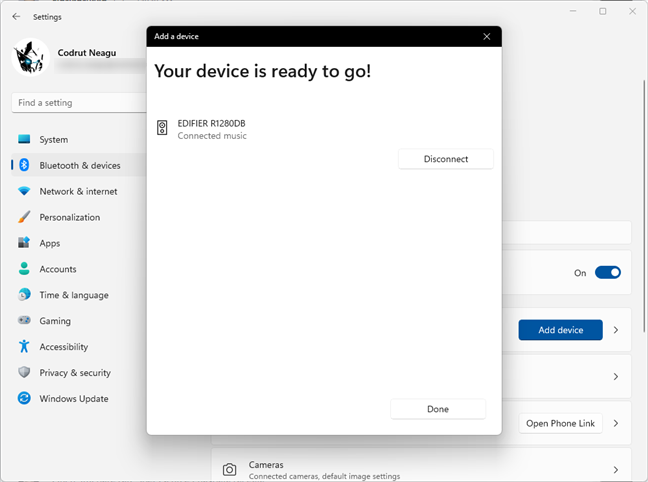
Task: Select the EDIFIER R1280DB device name
Action: pyautogui.click(x=211, y=123)
